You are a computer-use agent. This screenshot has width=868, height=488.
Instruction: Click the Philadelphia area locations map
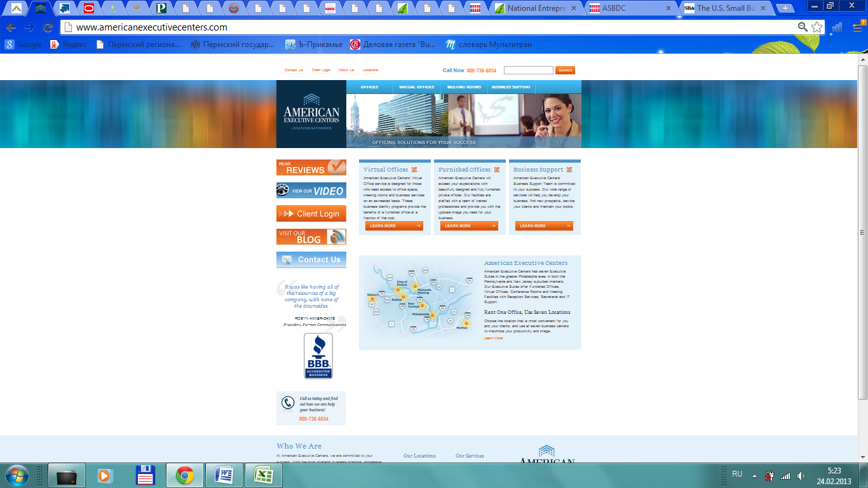pos(419,302)
